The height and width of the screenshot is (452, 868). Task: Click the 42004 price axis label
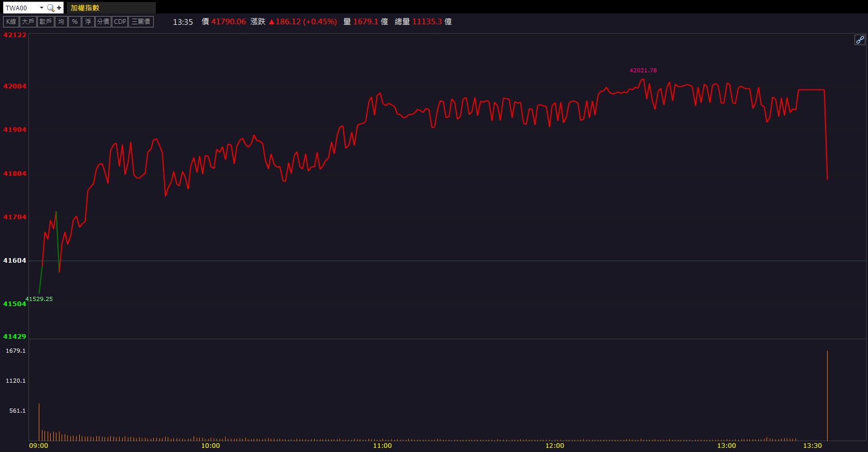click(x=14, y=86)
